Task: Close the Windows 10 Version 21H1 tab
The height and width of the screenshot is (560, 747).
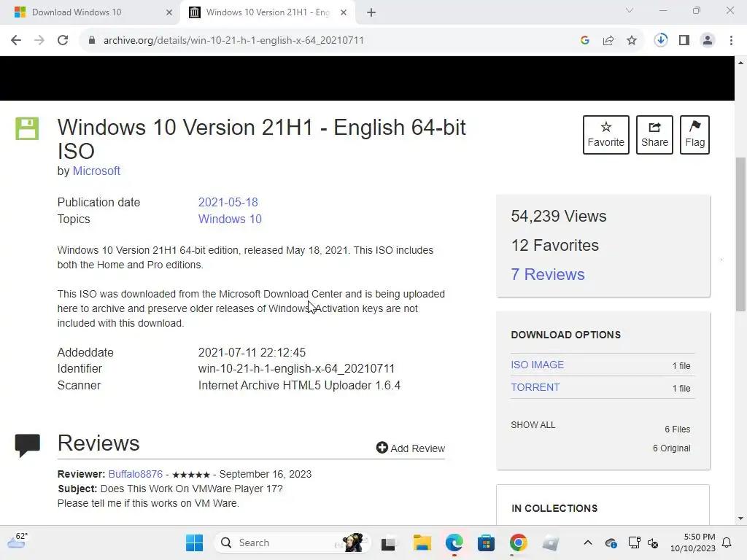Action: coord(344,12)
